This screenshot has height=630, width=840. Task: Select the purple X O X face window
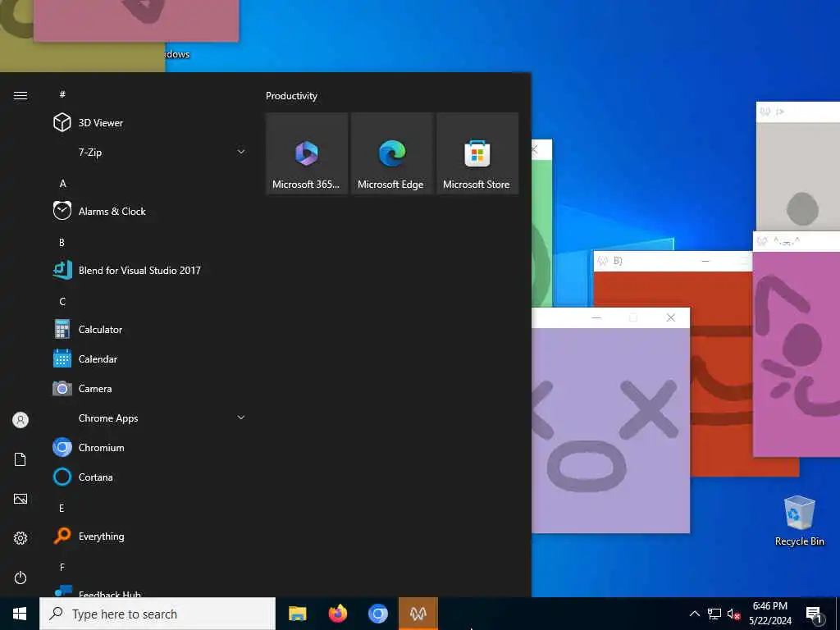pyautogui.click(x=610, y=430)
